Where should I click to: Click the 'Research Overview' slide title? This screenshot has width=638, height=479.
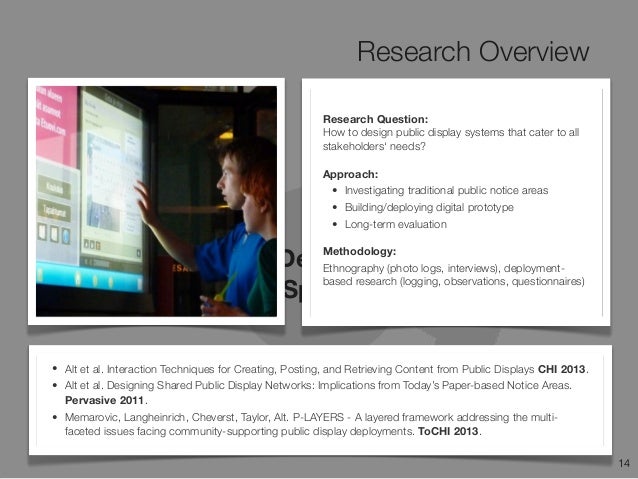pyautogui.click(x=473, y=51)
